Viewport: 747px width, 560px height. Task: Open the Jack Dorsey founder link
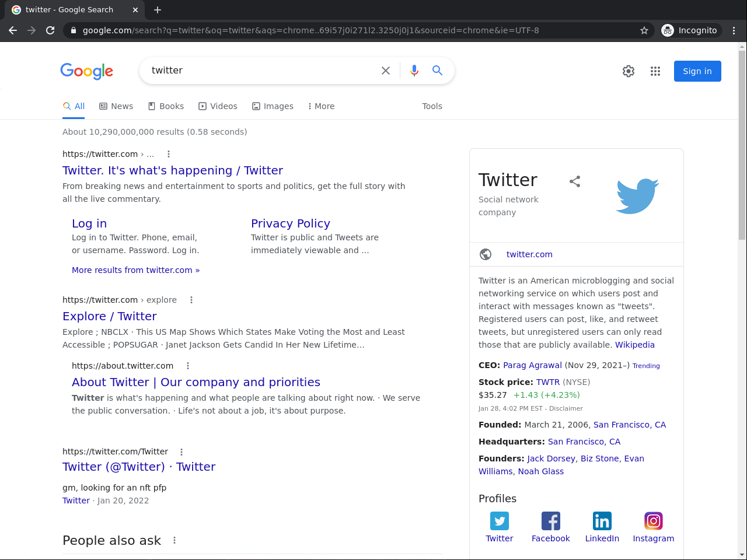click(551, 459)
